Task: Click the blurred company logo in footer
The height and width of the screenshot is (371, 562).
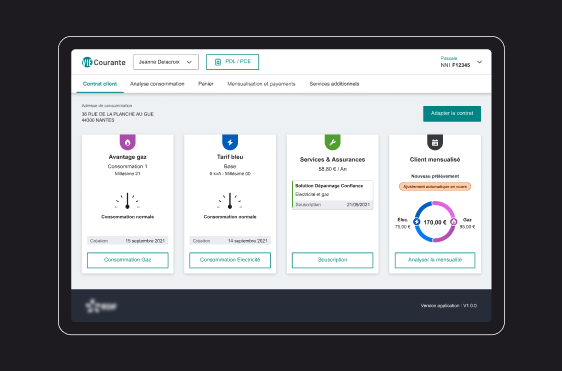Action: 101,306
